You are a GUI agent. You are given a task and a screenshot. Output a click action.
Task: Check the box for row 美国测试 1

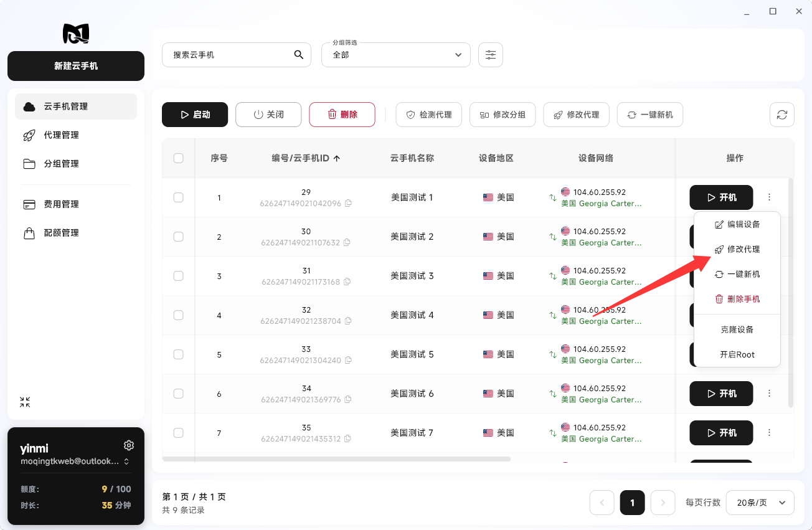179,197
